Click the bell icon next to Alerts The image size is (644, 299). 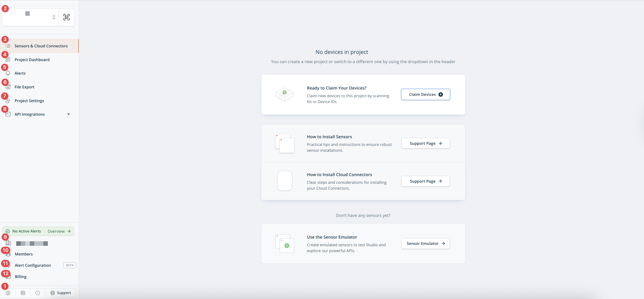pyautogui.click(x=8, y=73)
